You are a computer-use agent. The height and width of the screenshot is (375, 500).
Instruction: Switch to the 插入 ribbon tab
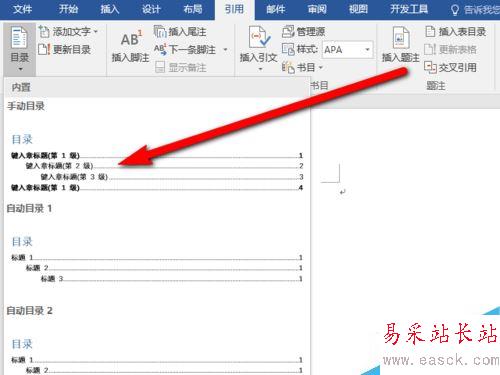[110, 9]
